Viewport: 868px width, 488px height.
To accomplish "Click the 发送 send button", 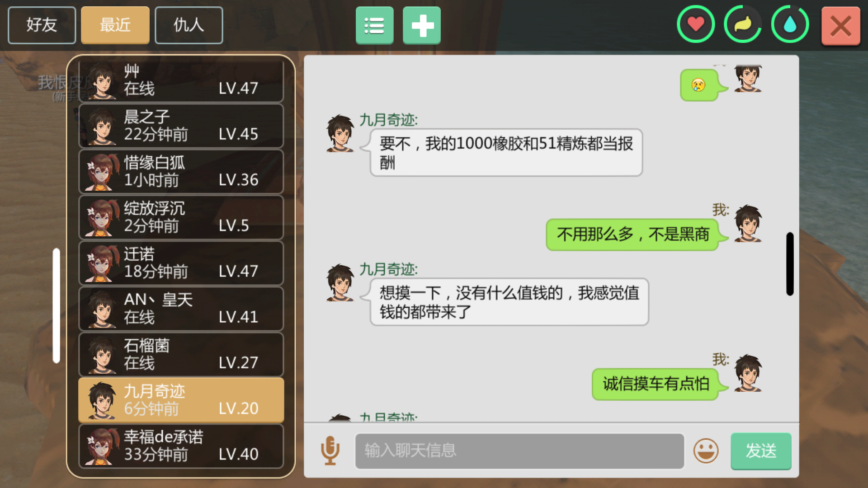I will [x=761, y=451].
